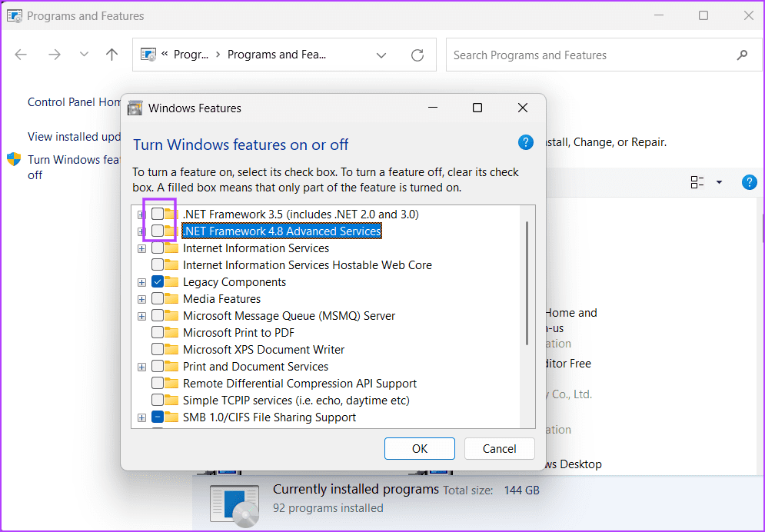
Task: Click the Programs and Features title bar icon
Action: click(15, 15)
